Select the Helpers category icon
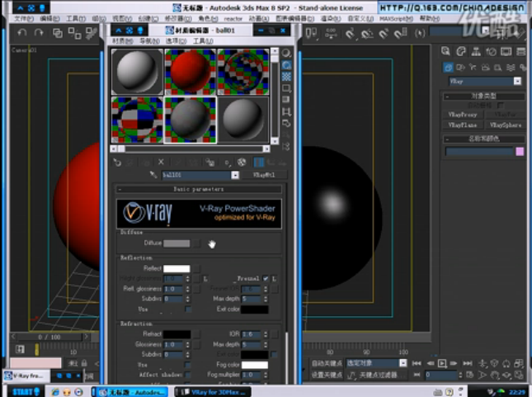This screenshot has width=532, height=397. [x=497, y=67]
